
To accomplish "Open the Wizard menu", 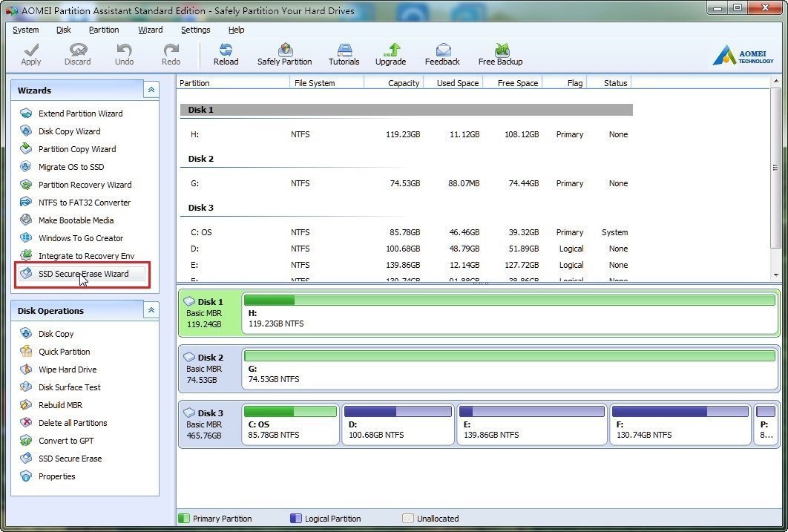I will point(150,30).
